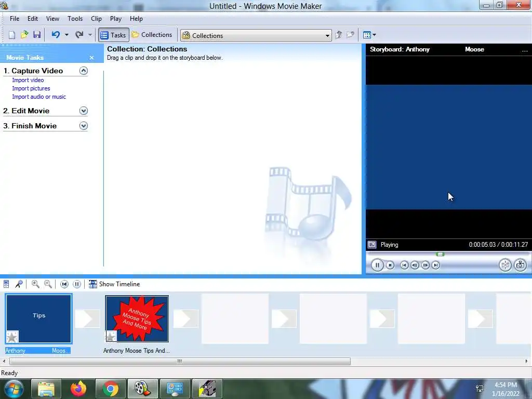Click the Narrate Timeline microphone icon
This screenshot has width=532, height=399.
[x=19, y=284]
